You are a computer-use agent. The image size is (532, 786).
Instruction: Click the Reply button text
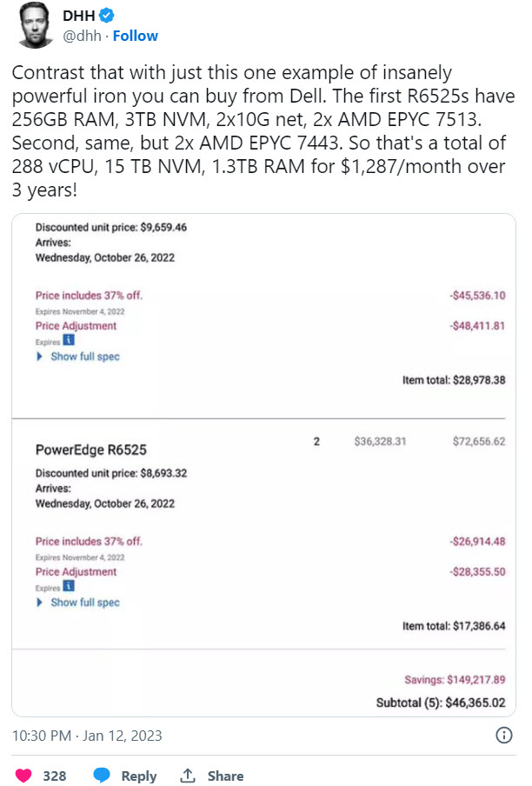click(139, 776)
